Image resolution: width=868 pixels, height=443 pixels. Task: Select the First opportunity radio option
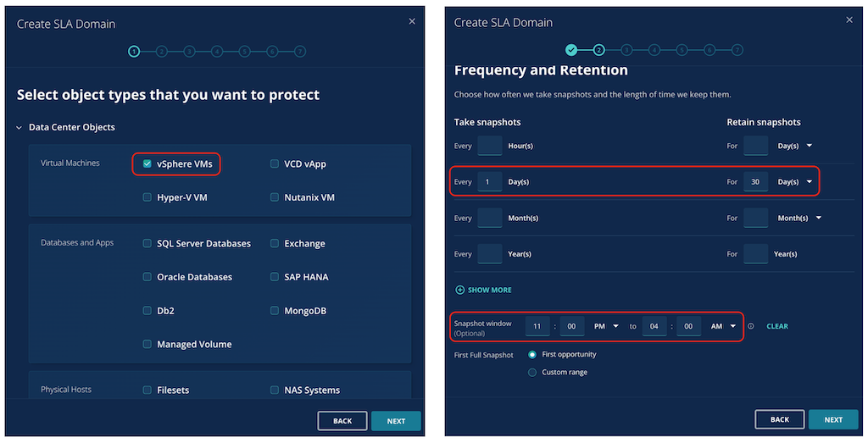[532, 355]
